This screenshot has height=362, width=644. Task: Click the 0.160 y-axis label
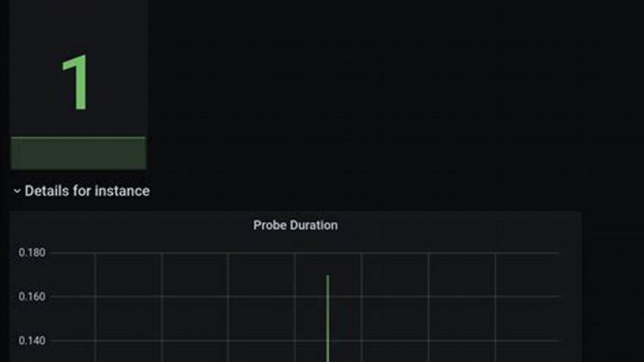(32, 296)
